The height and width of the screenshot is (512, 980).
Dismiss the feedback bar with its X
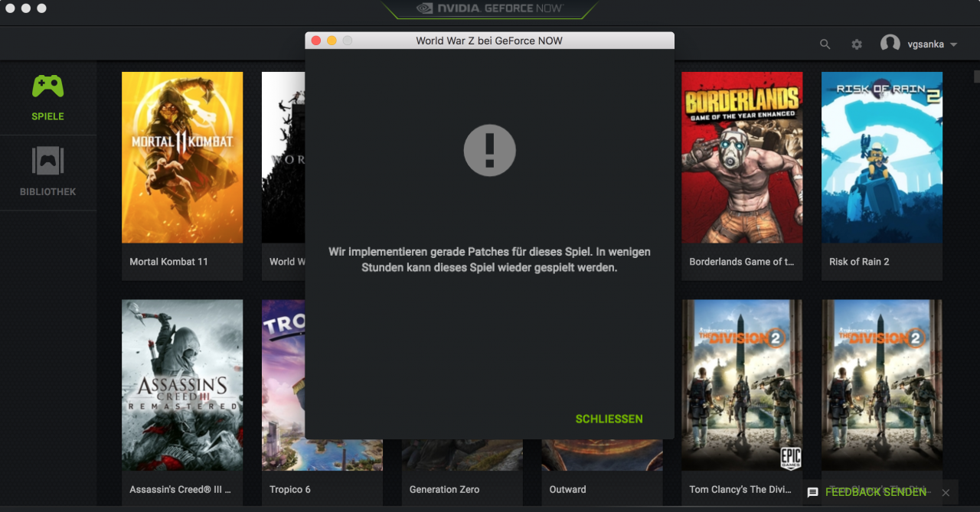pos(946,493)
